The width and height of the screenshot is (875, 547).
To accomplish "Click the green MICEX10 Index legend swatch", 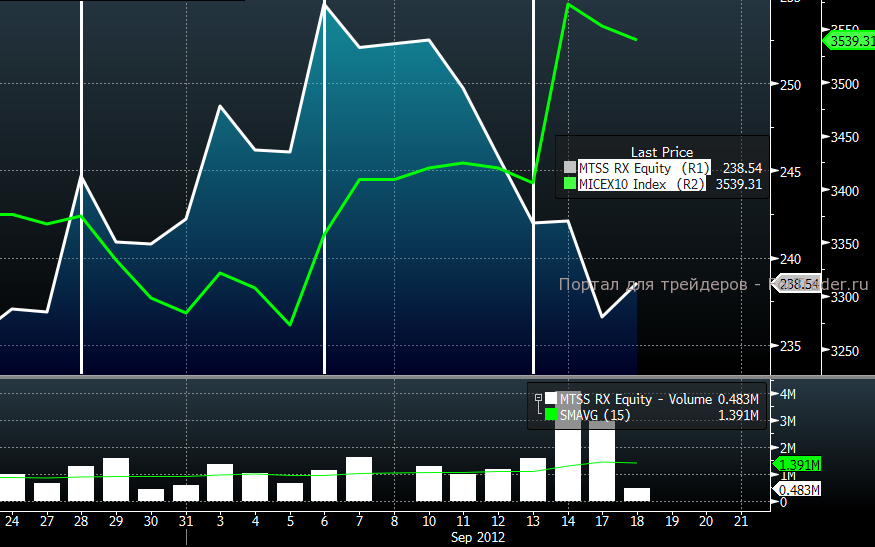I will (570, 184).
